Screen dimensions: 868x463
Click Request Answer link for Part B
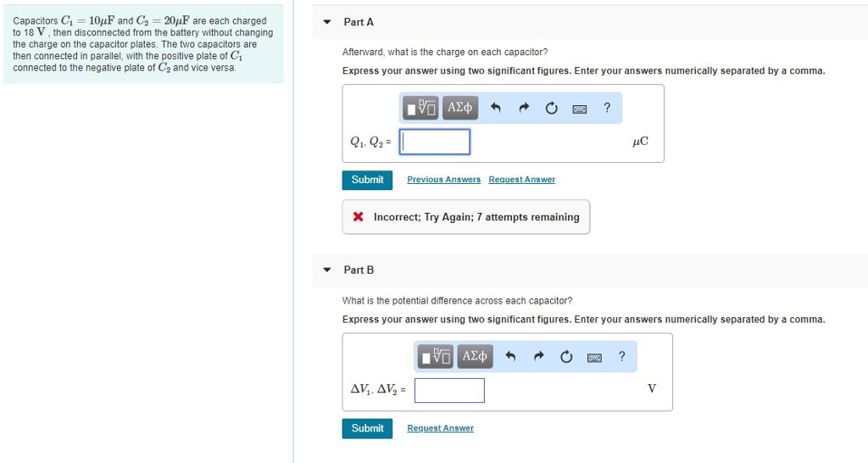tap(440, 428)
